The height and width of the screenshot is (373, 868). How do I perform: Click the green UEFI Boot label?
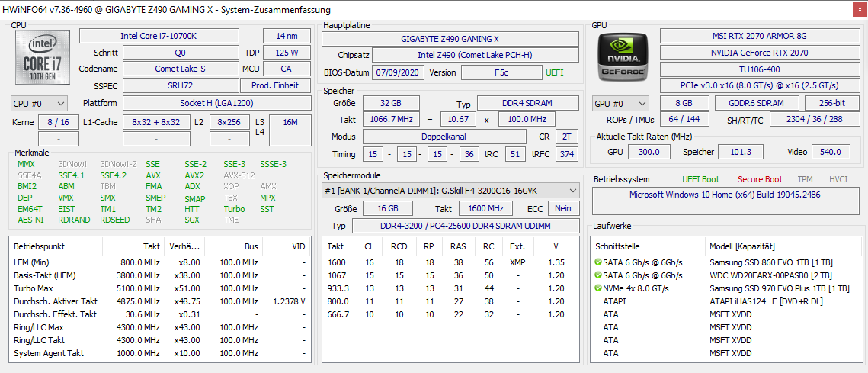point(701,179)
